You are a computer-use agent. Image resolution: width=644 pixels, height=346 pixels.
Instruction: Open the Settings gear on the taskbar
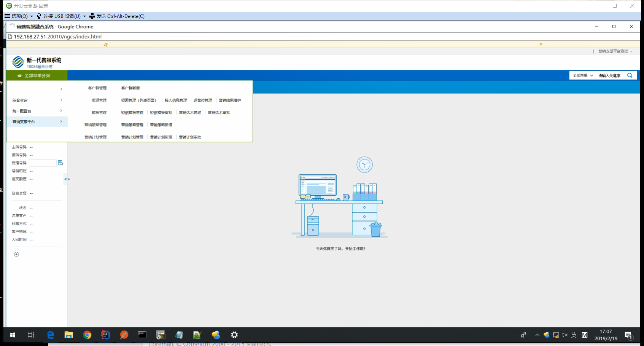[x=234, y=335]
